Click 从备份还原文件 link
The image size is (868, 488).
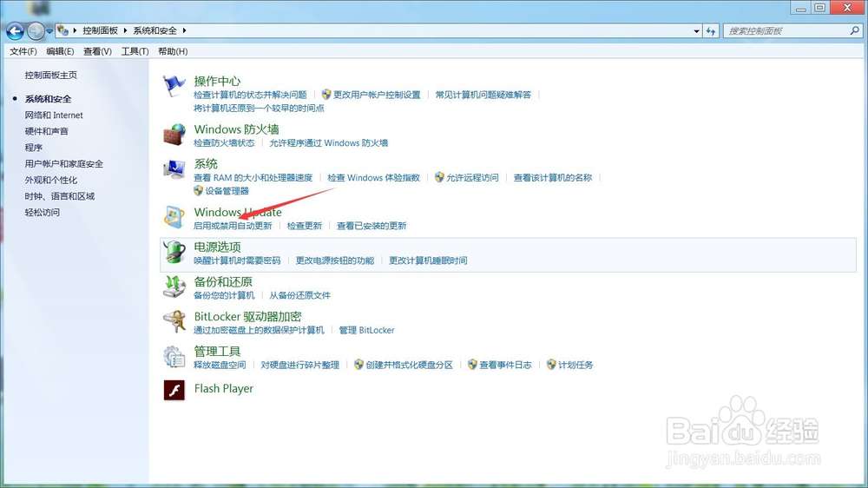point(300,295)
